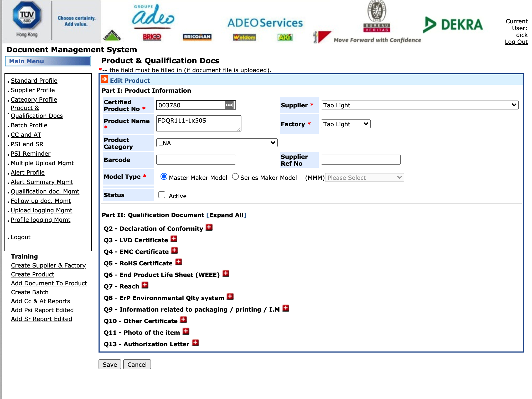Open Category Profile from main menu
Screen dimensions: 532x399
[34, 99]
